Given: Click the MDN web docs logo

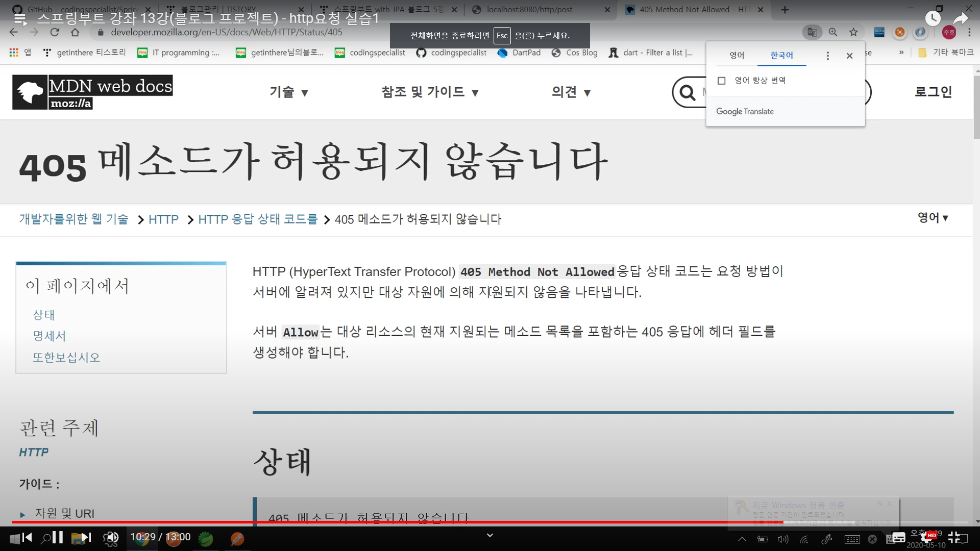Looking at the screenshot, I should coord(92,92).
